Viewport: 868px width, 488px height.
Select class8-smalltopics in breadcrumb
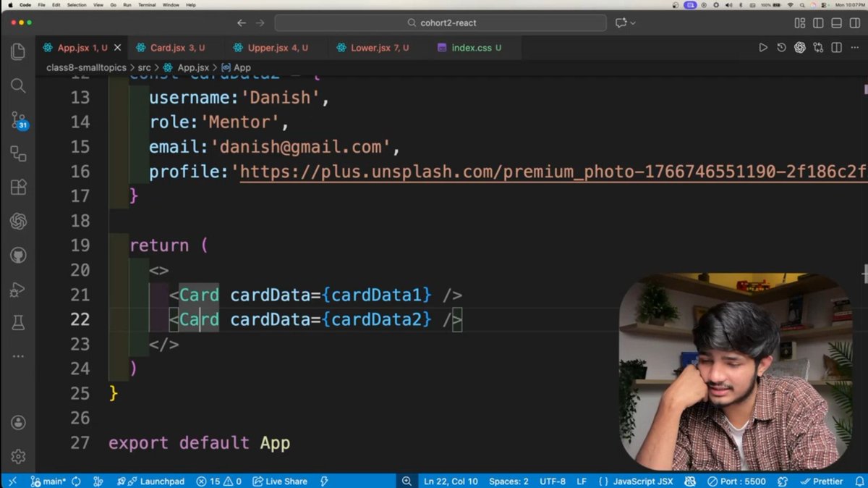[x=86, y=67]
